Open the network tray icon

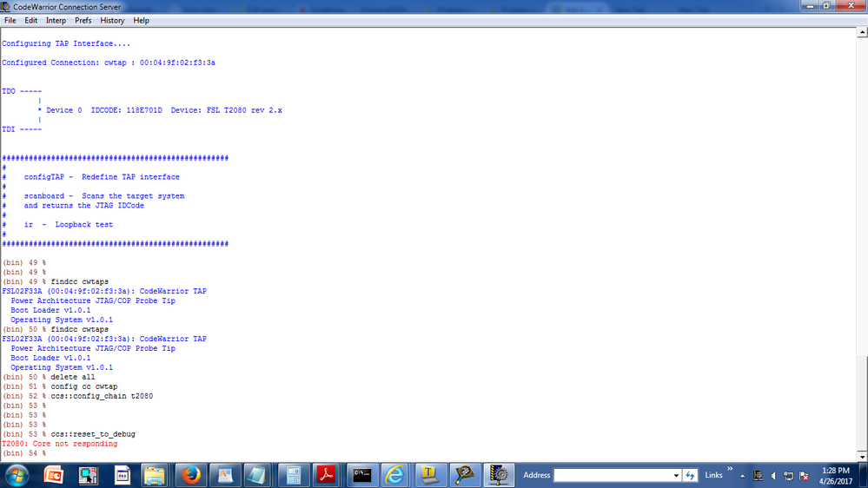click(789, 476)
